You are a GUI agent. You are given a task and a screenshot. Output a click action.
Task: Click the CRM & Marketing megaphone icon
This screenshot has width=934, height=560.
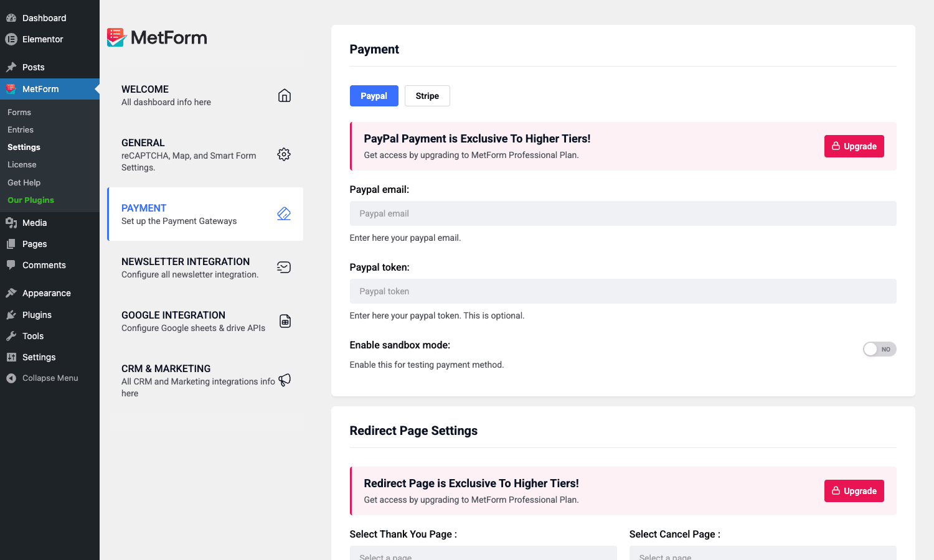(285, 380)
